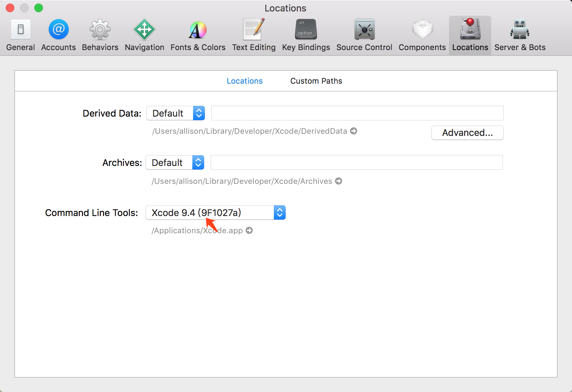
Task: Click the Archives path text field
Action: (x=357, y=162)
